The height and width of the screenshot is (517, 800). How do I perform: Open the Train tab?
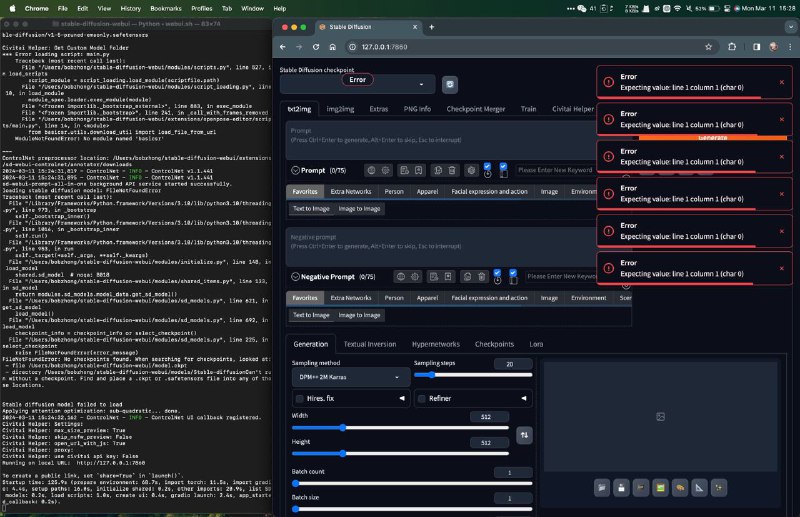tap(528, 109)
